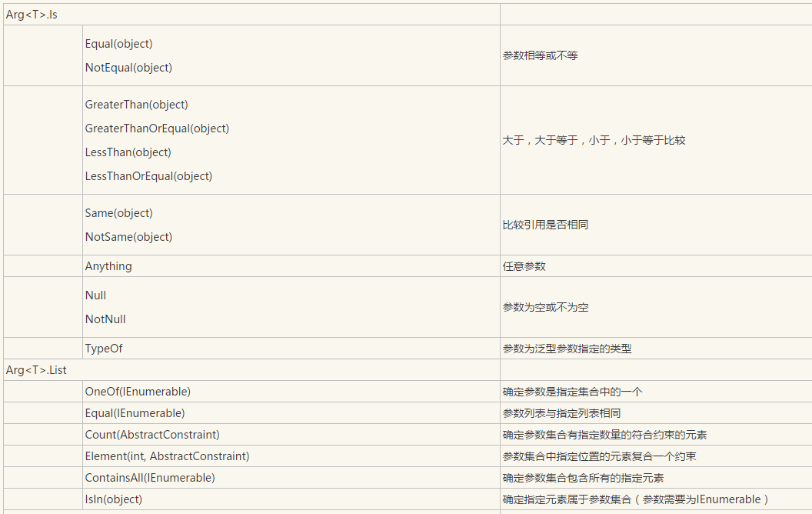
Task: Click GreaterThan(object) in the table
Action: (x=136, y=105)
